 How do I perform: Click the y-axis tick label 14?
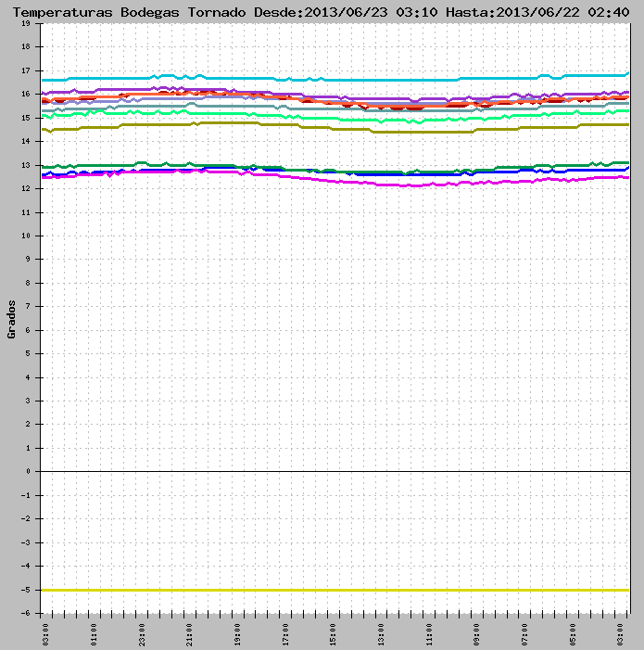[26, 141]
